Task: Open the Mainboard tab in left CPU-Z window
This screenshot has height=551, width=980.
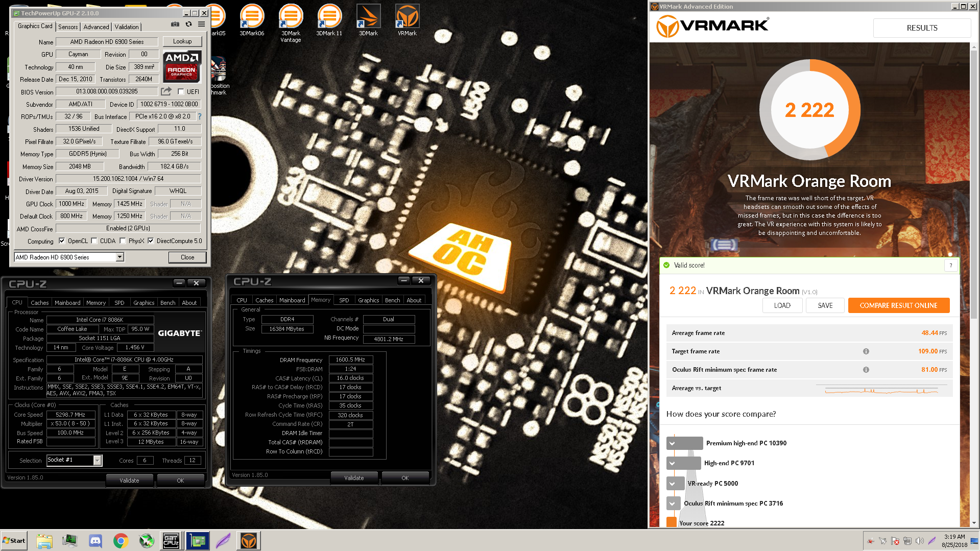Action: [67, 303]
